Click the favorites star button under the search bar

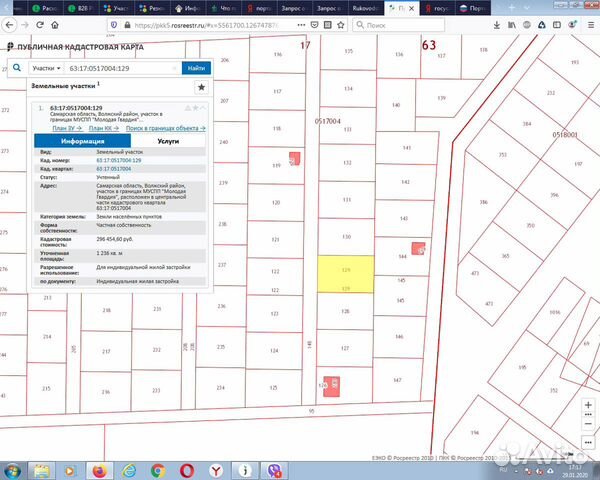coord(201,88)
